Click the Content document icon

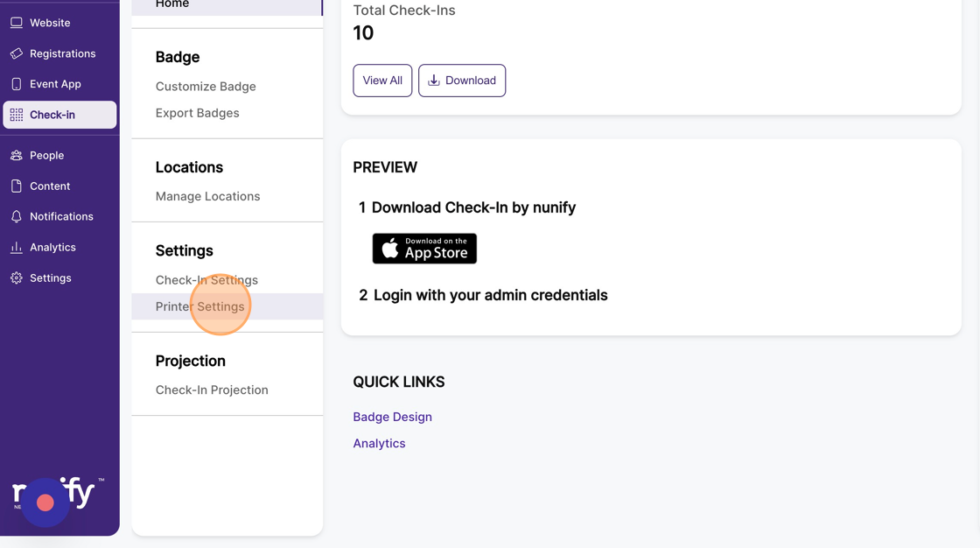tap(17, 186)
